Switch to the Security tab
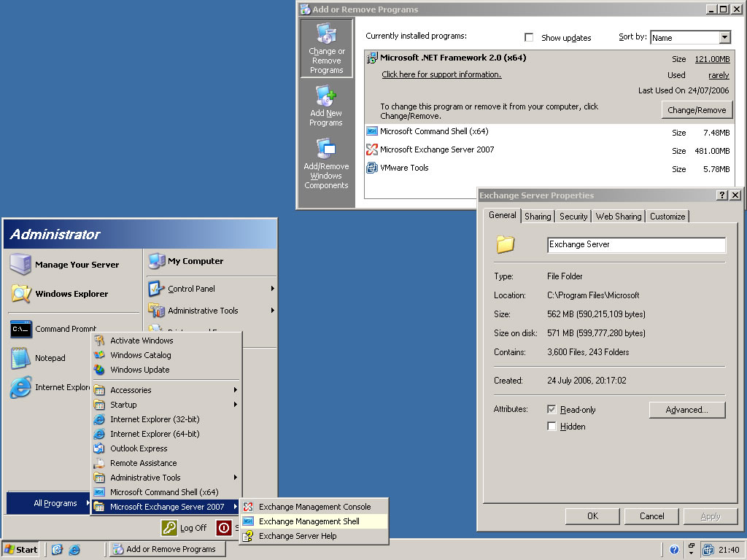The width and height of the screenshot is (747, 560). (x=573, y=217)
